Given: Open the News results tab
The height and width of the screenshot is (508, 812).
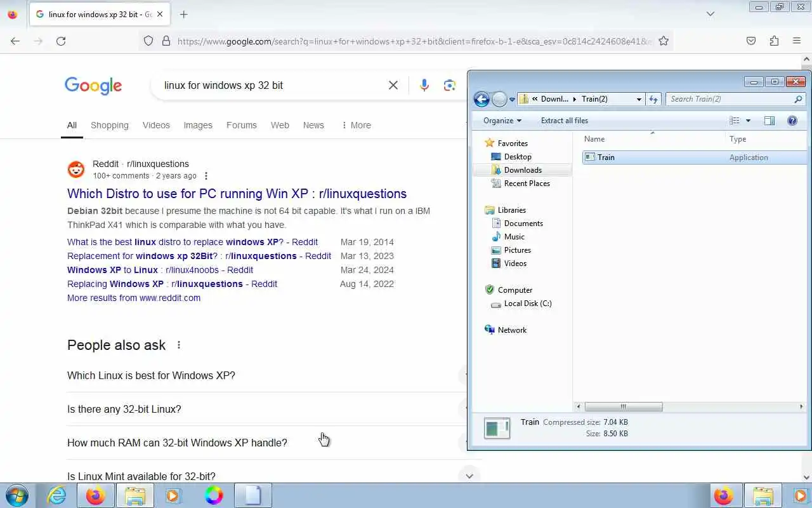Looking at the screenshot, I should tap(313, 125).
